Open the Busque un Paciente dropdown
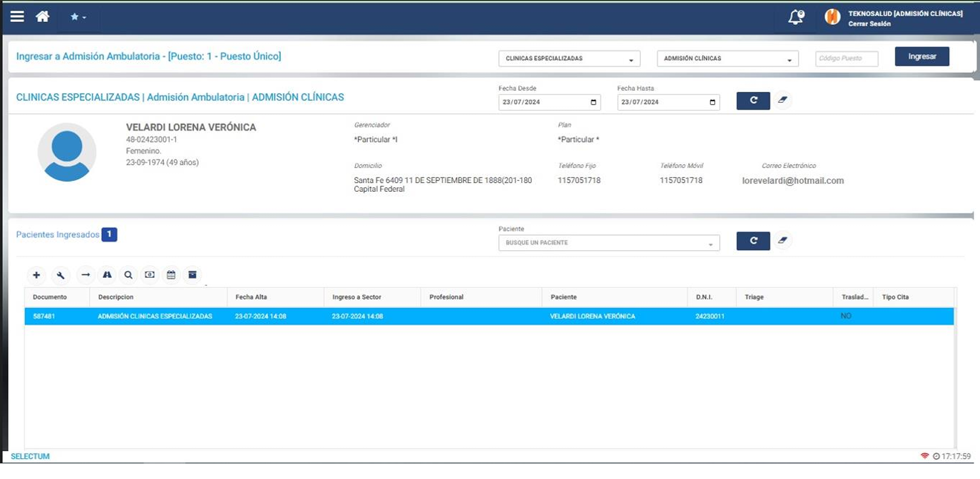 [x=608, y=243]
